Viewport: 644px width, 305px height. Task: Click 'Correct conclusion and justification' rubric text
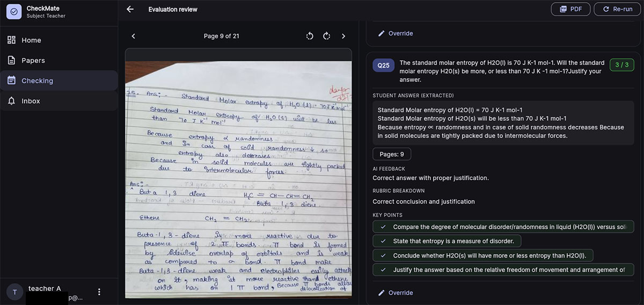click(x=424, y=202)
